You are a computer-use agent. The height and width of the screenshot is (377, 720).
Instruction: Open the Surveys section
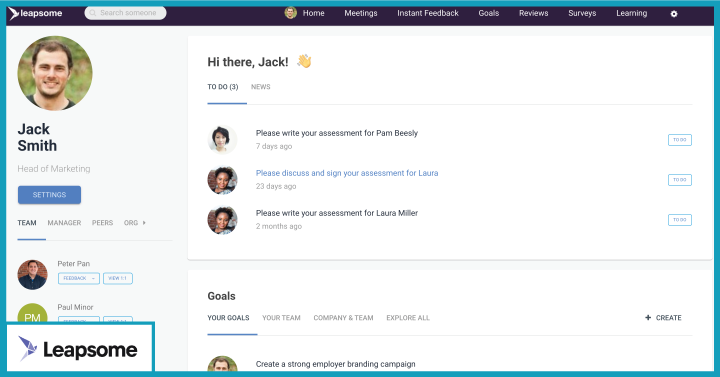pos(582,13)
